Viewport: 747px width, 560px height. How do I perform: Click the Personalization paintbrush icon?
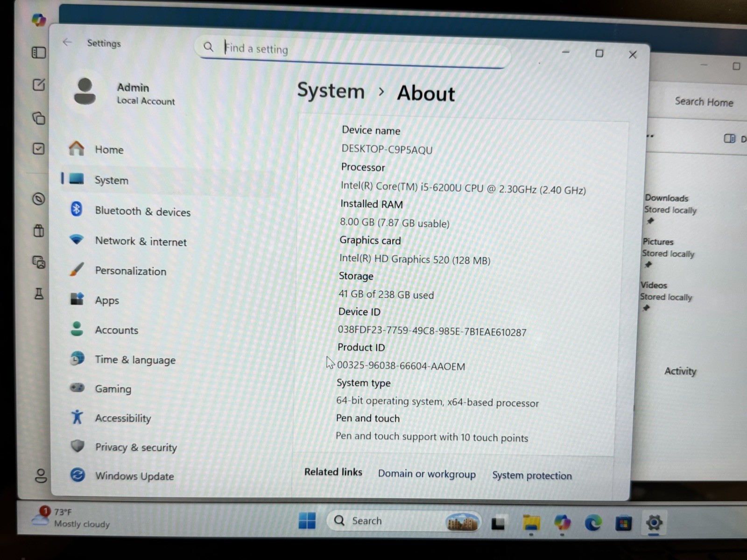point(77,269)
